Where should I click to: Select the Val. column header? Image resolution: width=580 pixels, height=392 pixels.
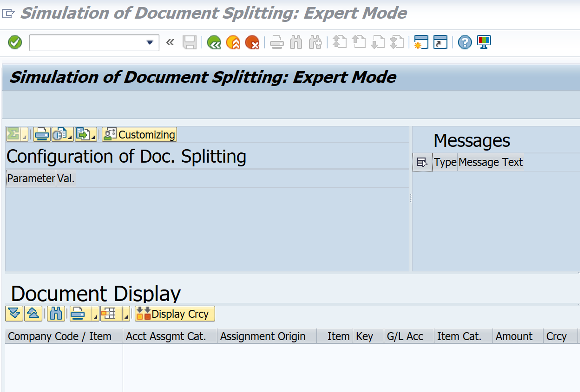(66, 178)
